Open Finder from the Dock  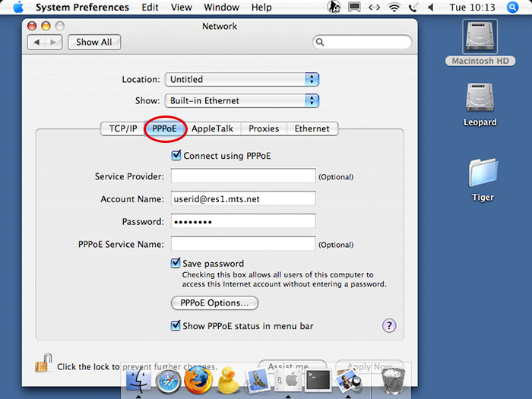click(138, 381)
